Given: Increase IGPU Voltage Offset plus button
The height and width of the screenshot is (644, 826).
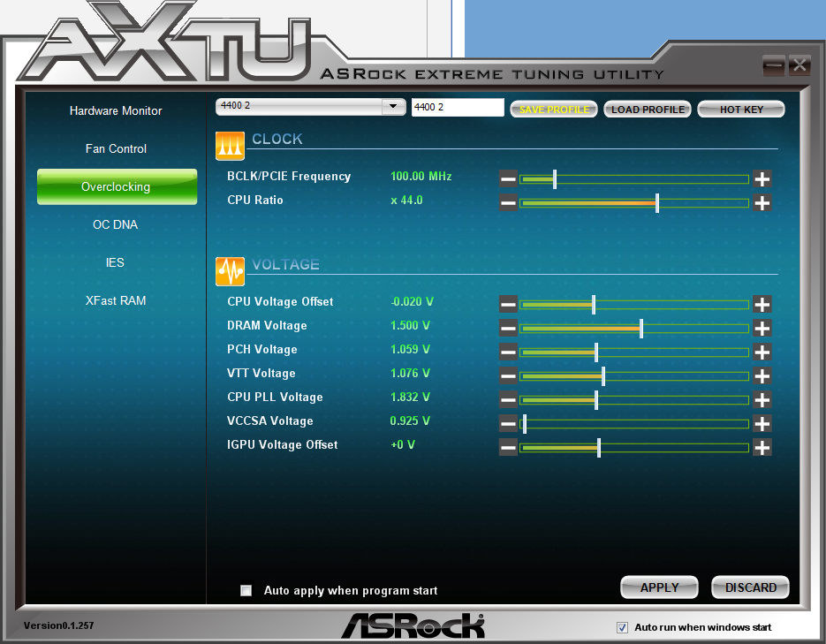Looking at the screenshot, I should coord(762,448).
